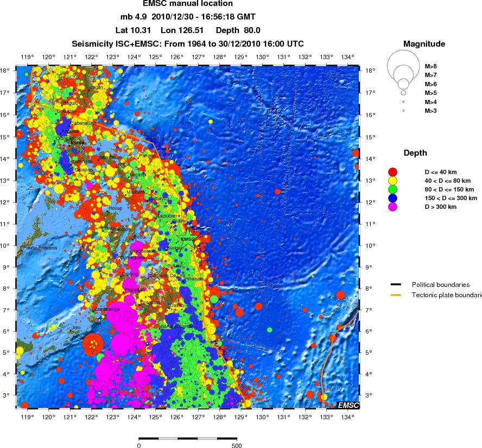Click the Manila city label

78,143
